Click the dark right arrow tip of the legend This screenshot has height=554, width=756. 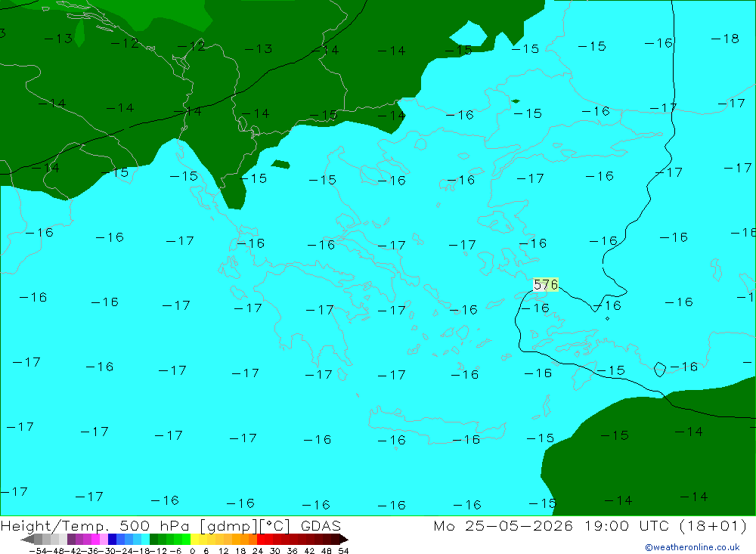point(344,540)
